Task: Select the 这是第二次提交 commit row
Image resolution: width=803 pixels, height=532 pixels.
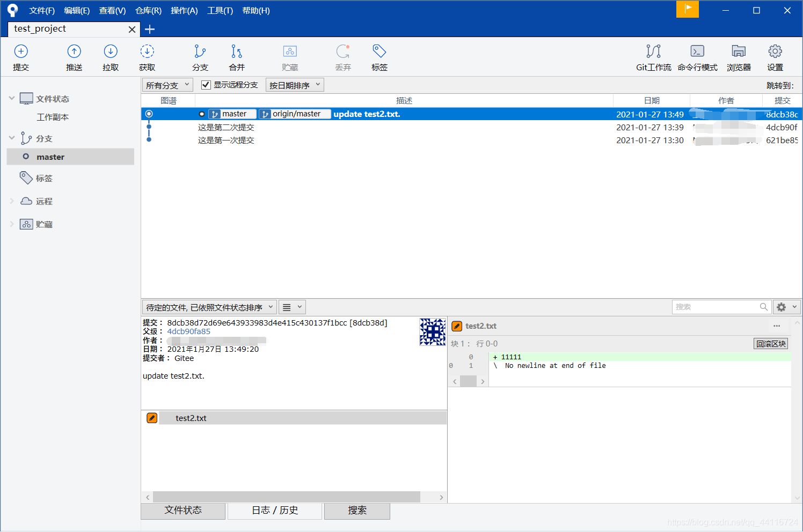Action: point(471,127)
